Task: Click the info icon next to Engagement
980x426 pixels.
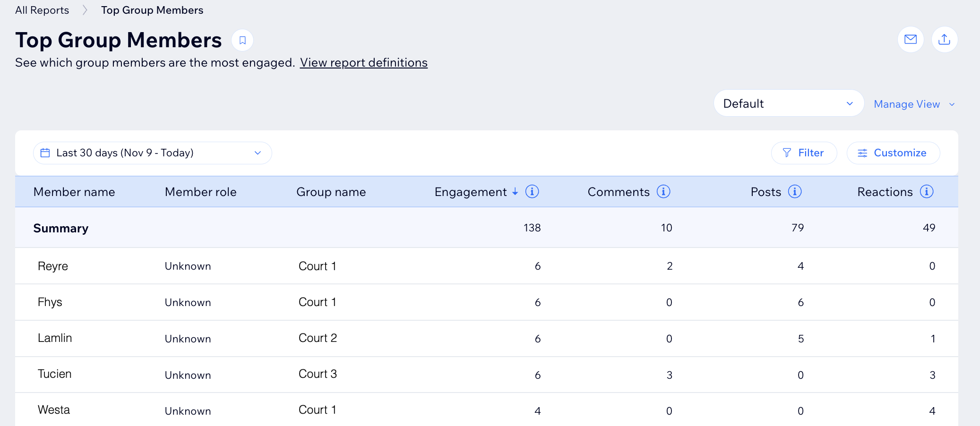Action: coord(532,192)
